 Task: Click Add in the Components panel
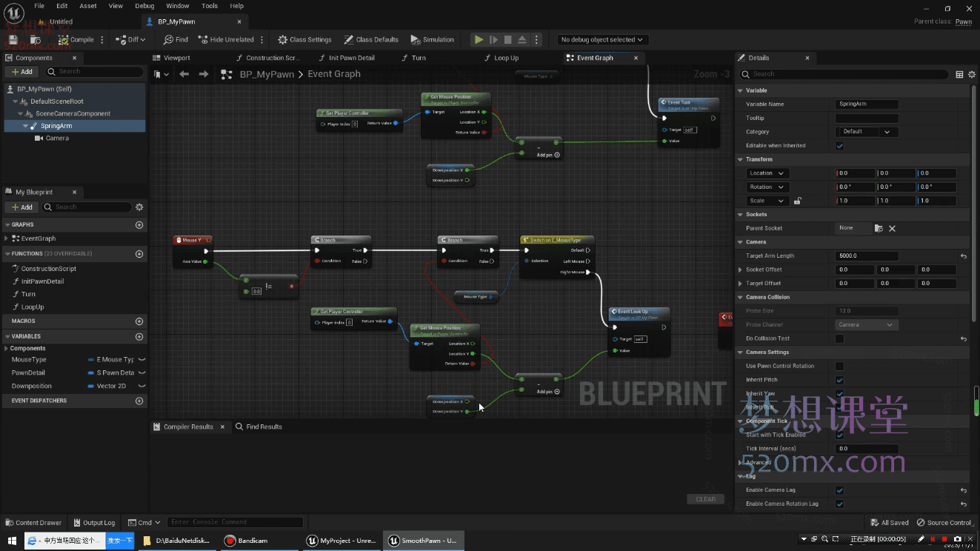22,72
